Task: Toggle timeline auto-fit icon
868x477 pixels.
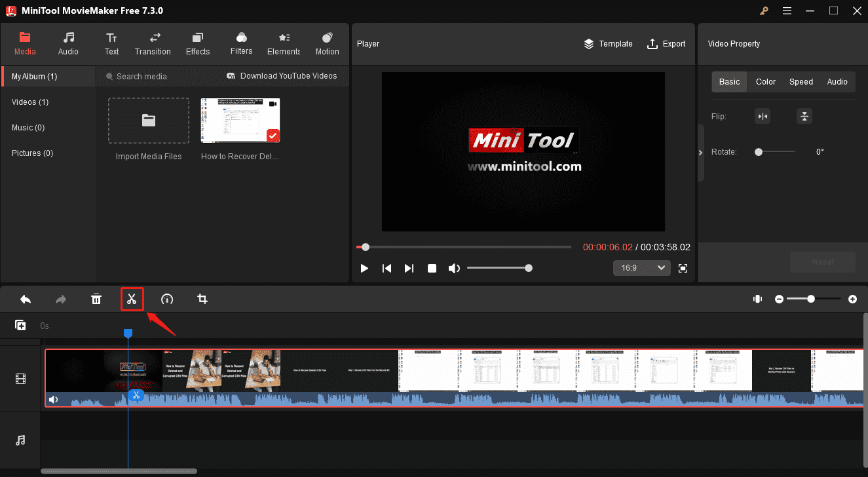Action: click(x=758, y=299)
